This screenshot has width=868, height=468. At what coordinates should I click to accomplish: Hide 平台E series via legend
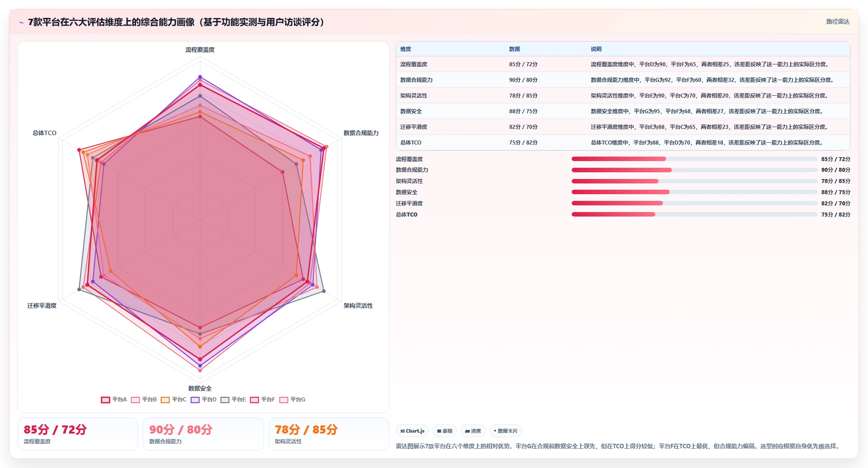233,400
